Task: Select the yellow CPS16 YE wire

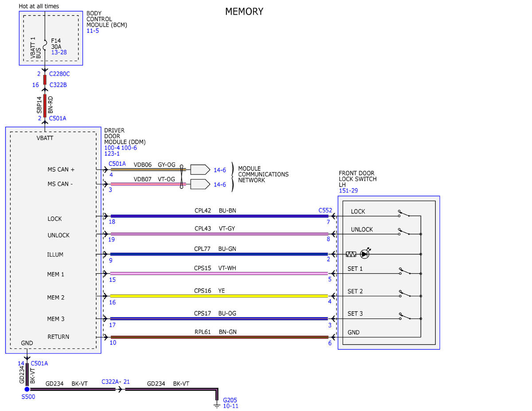Action: 219,296
